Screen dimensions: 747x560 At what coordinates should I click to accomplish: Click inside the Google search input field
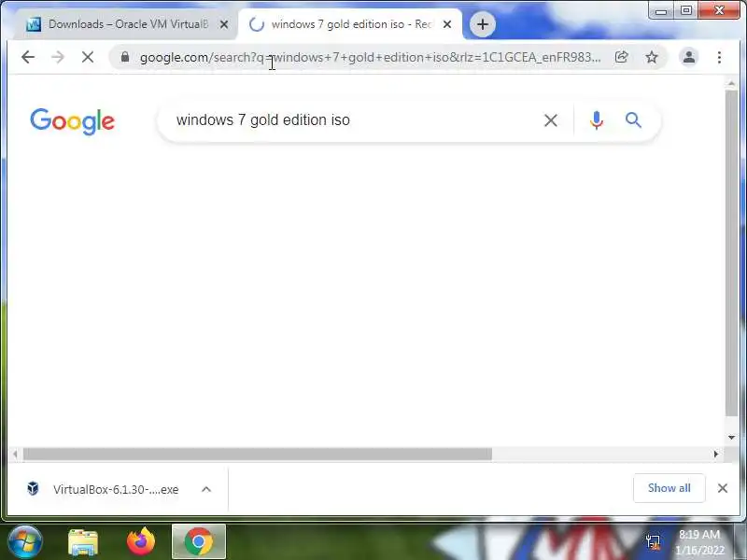pyautogui.click(x=352, y=120)
